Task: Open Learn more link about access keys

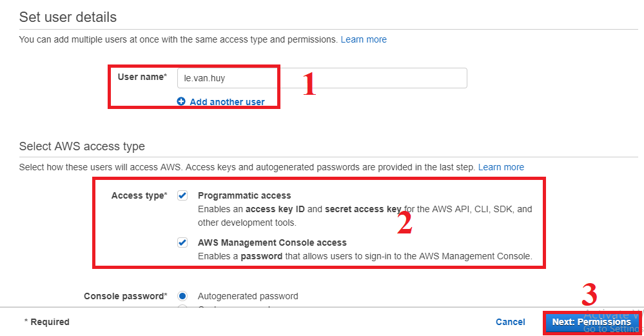Action: (501, 167)
